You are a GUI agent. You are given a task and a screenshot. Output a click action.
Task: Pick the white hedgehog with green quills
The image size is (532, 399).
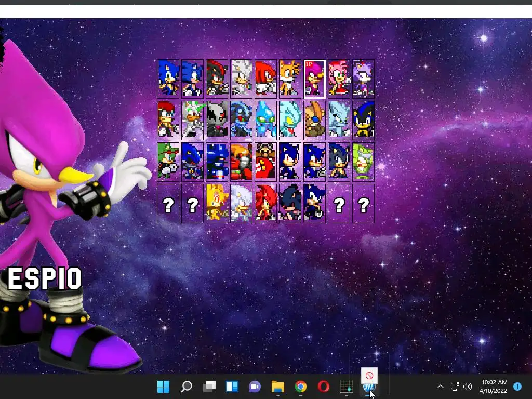tap(192, 120)
